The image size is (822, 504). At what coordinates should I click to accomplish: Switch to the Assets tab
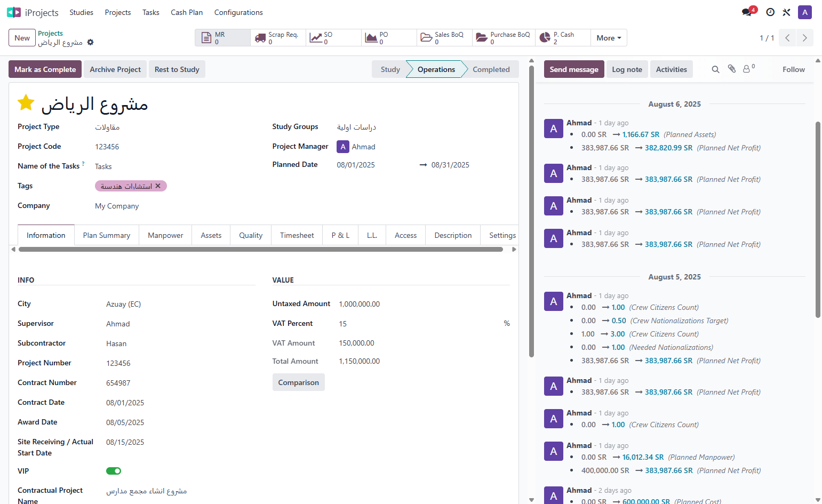(211, 235)
